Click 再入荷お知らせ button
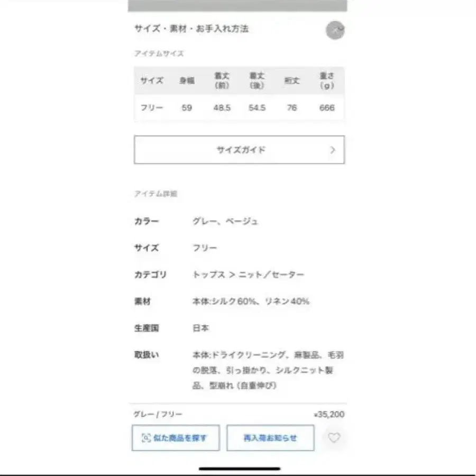 270,438
